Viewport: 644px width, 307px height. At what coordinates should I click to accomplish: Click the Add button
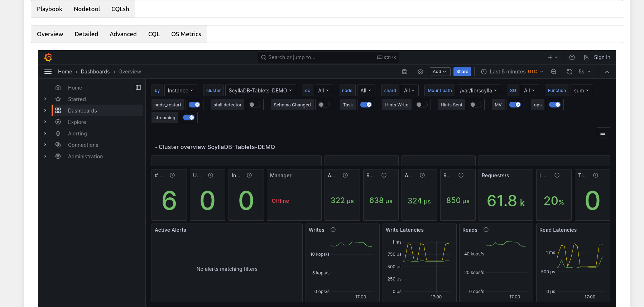[440, 72]
